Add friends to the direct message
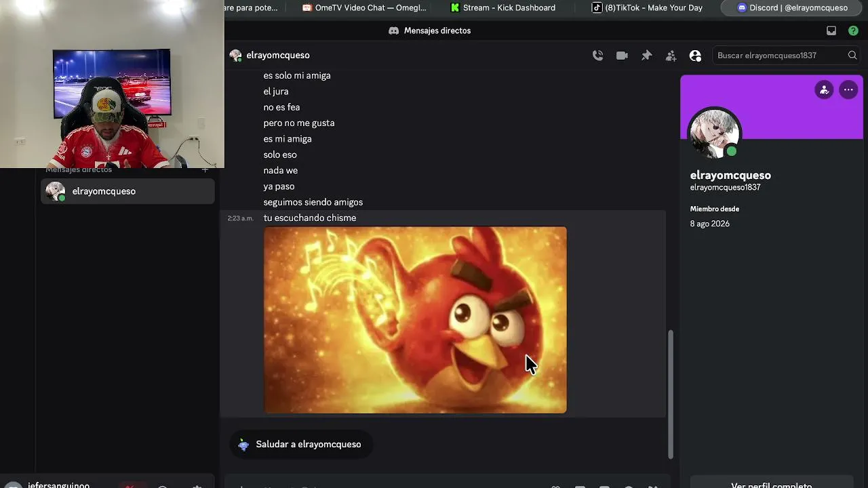Image resolution: width=868 pixels, height=488 pixels. pos(671,56)
